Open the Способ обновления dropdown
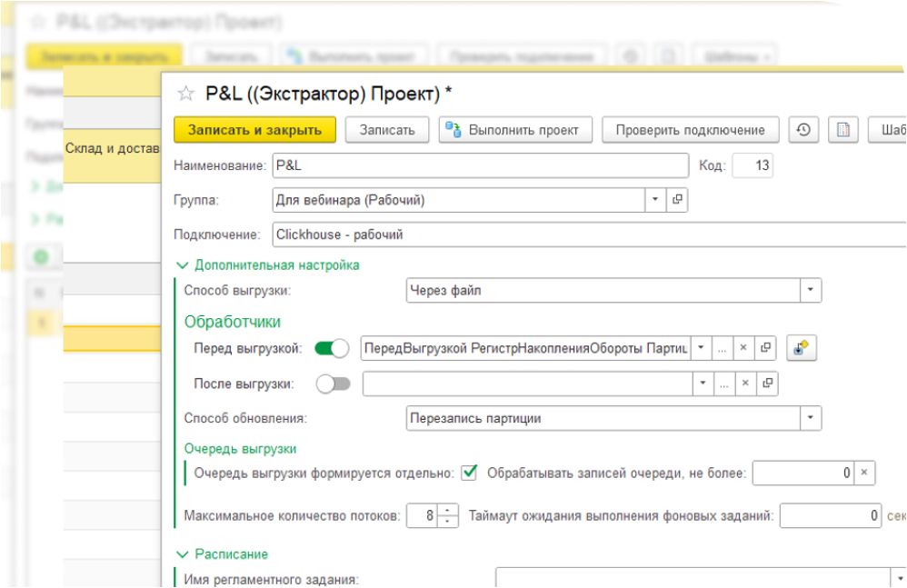 (x=810, y=418)
